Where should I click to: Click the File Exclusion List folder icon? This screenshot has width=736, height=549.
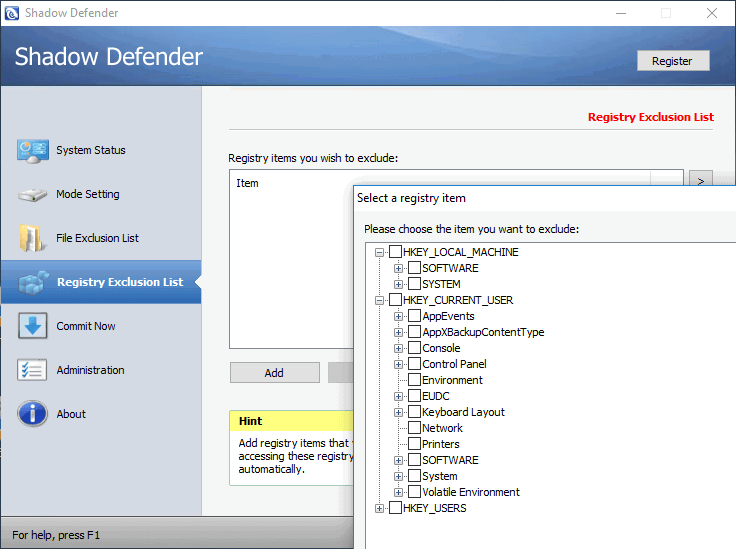coord(32,238)
